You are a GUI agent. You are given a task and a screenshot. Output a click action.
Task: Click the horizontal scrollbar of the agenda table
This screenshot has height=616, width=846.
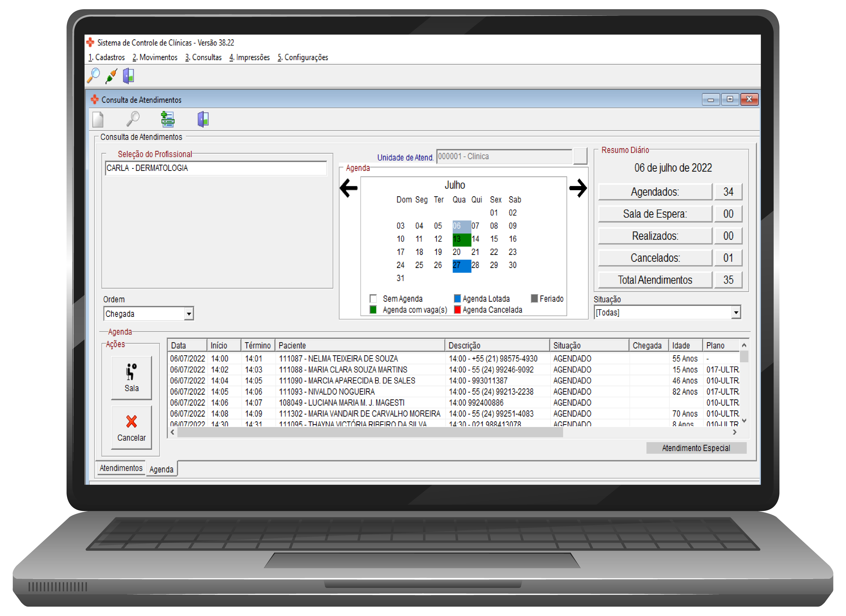(x=370, y=432)
